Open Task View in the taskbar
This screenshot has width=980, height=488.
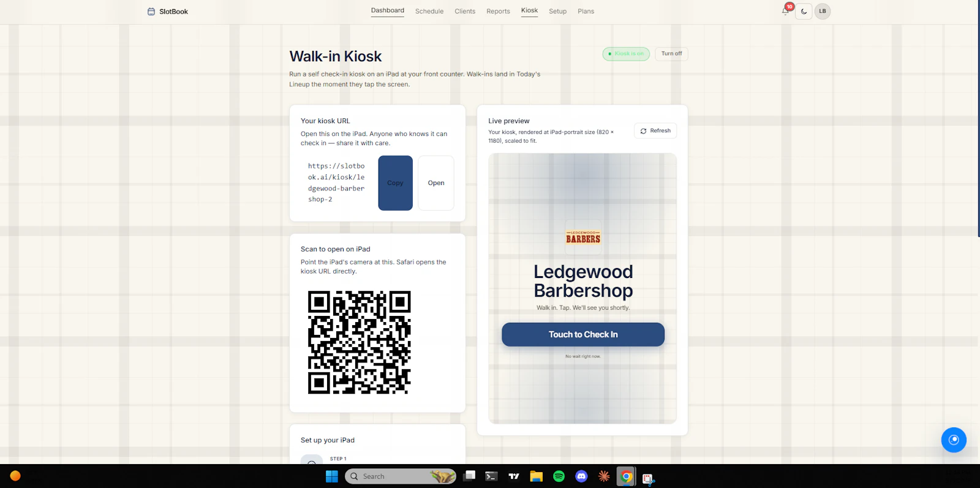470,476
